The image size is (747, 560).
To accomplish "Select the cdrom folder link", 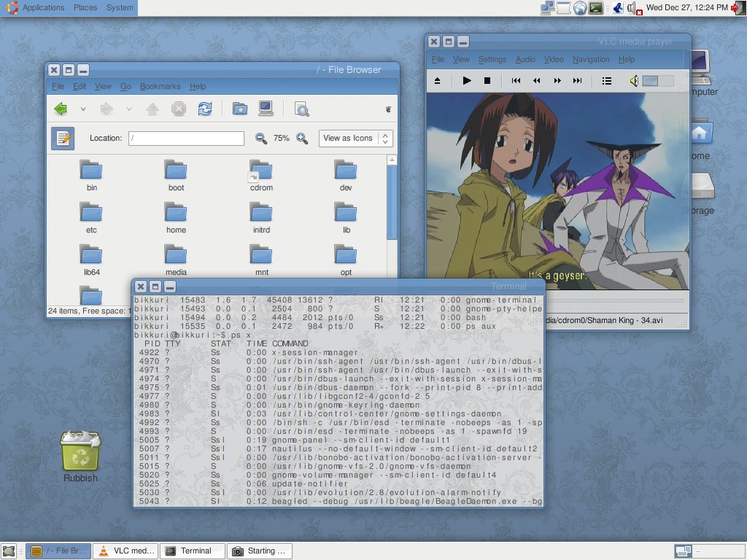I will [x=261, y=176].
